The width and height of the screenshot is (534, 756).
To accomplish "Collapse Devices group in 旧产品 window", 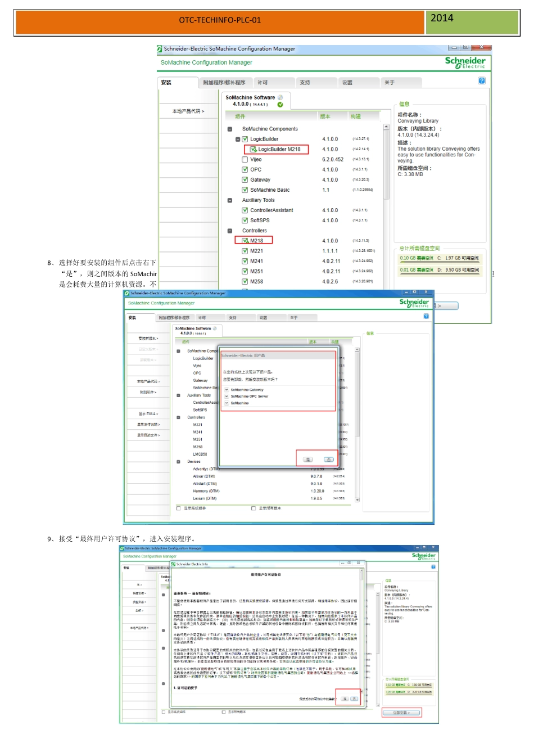I will coord(179,461).
